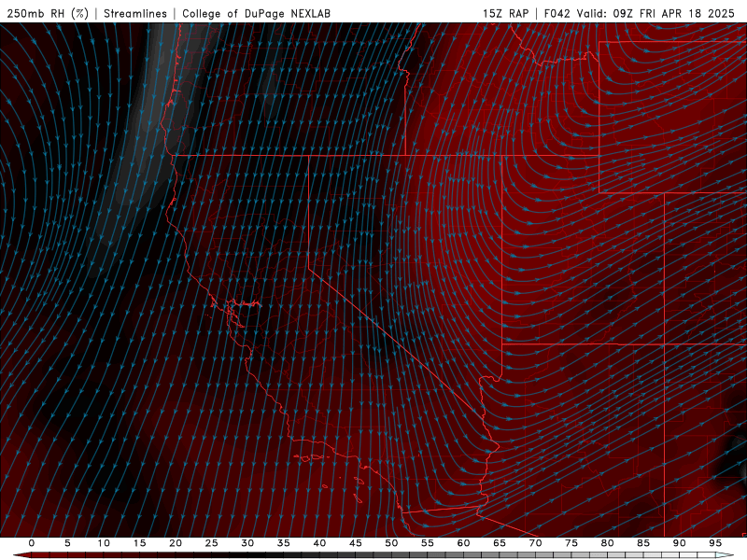Click the colorbar label "20"

click(x=176, y=543)
